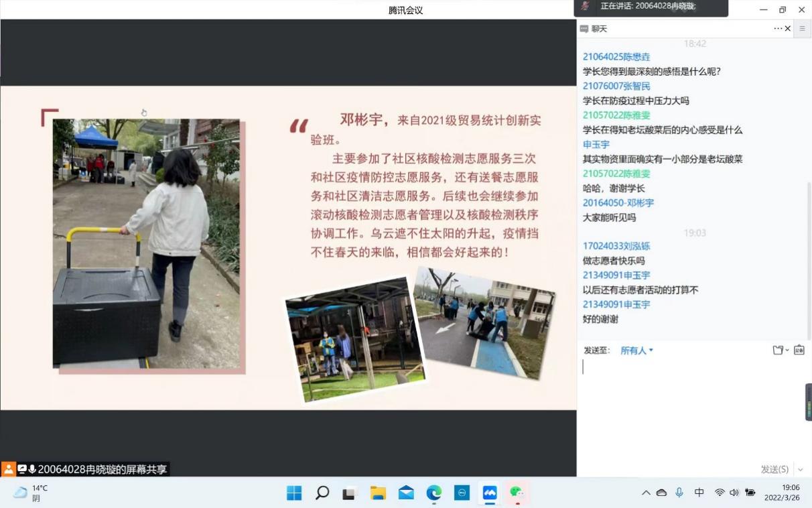Open Microsoft Edge from the taskbar
The height and width of the screenshot is (508, 812).
434,493
